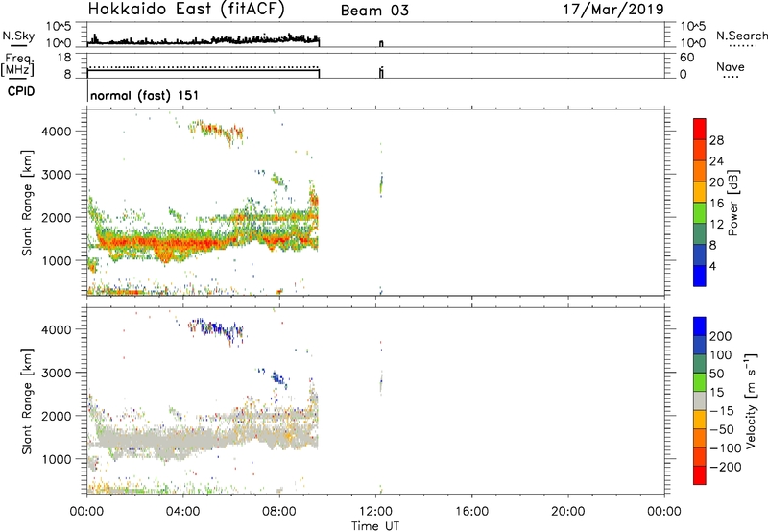This screenshot has height=532, width=768.
Task: Click the "3000" tick on the power panel
Action: [57, 175]
